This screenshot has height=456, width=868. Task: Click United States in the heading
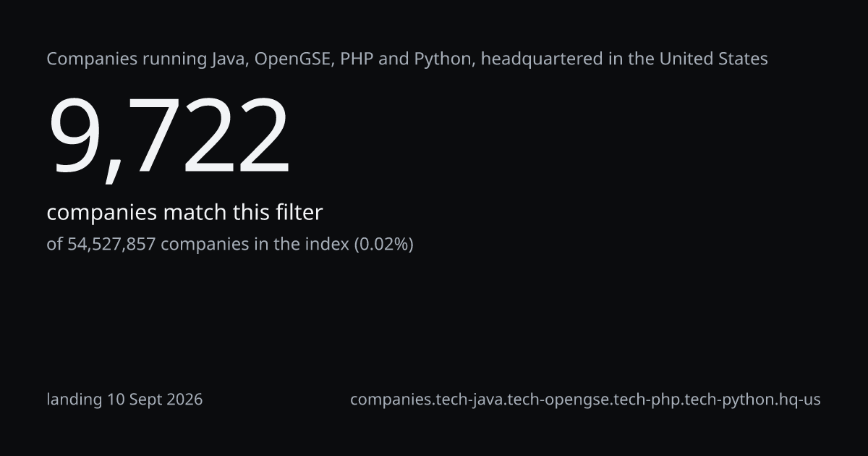tap(713, 59)
